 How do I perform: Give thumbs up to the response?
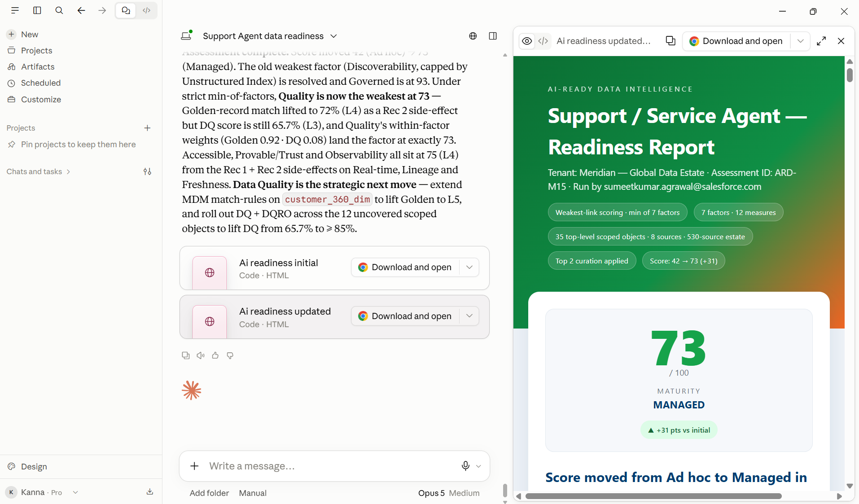coord(215,355)
